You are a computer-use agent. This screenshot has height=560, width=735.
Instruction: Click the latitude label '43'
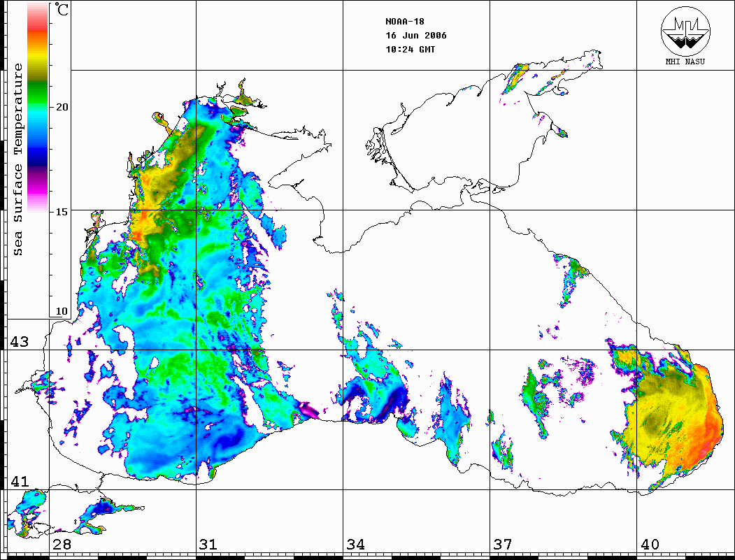20,342
